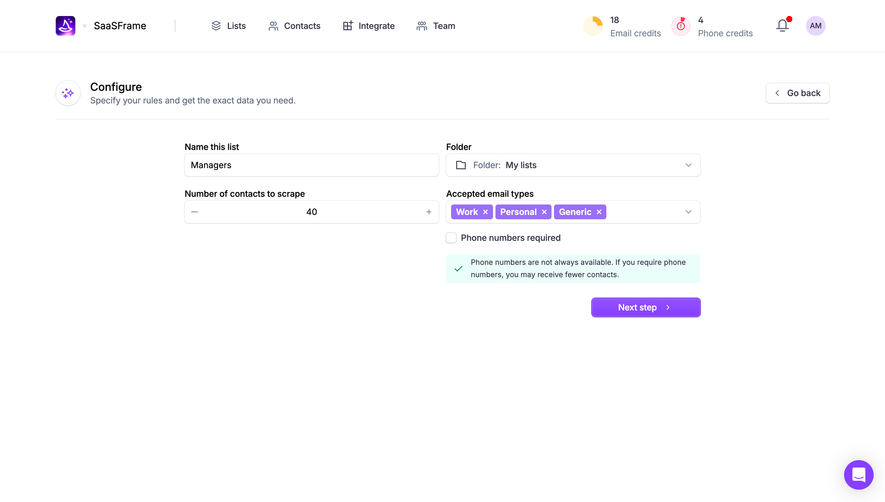Click the Next step button
This screenshot has height=502, width=885.
point(646,307)
